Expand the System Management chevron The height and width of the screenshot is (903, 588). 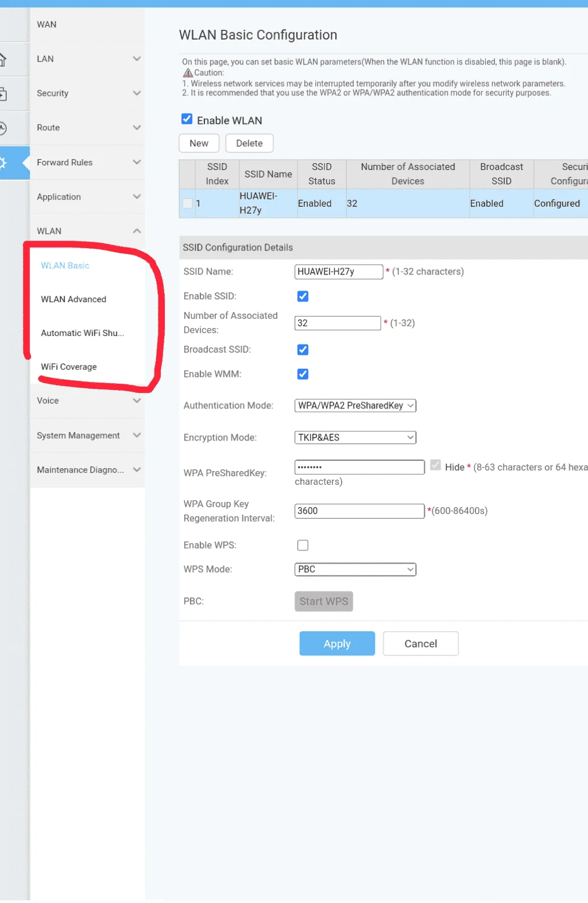click(x=137, y=435)
